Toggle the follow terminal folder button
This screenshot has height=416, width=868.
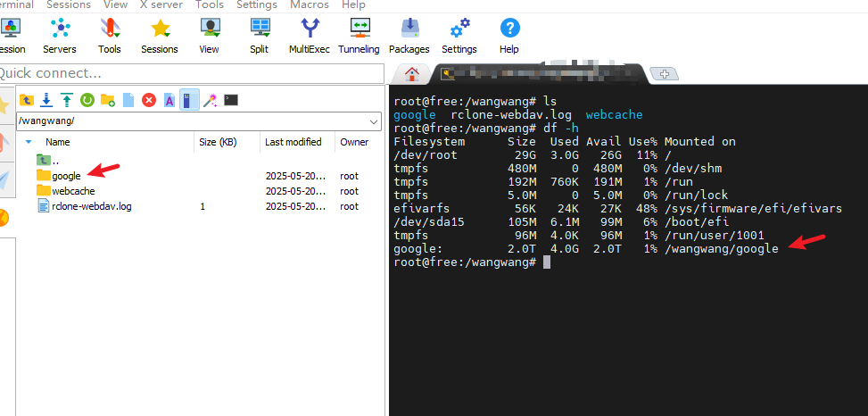tap(189, 100)
